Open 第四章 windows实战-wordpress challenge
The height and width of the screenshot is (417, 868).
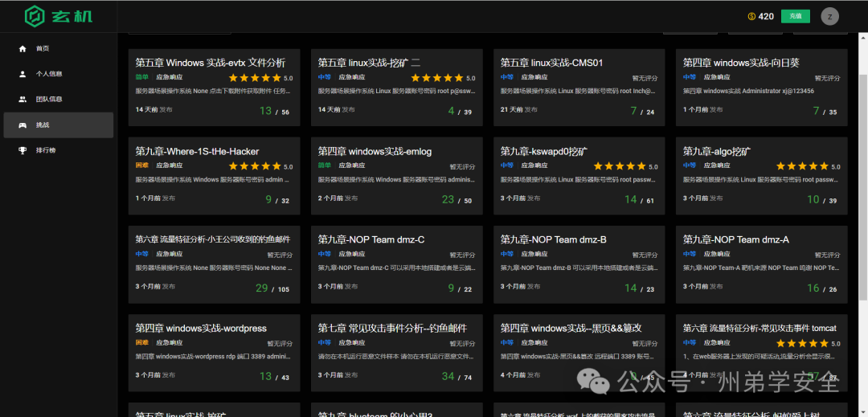pos(215,353)
